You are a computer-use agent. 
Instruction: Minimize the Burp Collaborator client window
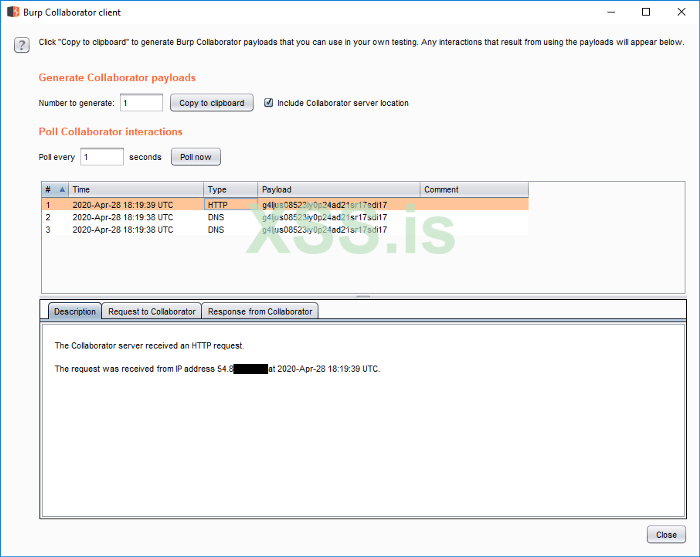(x=611, y=12)
